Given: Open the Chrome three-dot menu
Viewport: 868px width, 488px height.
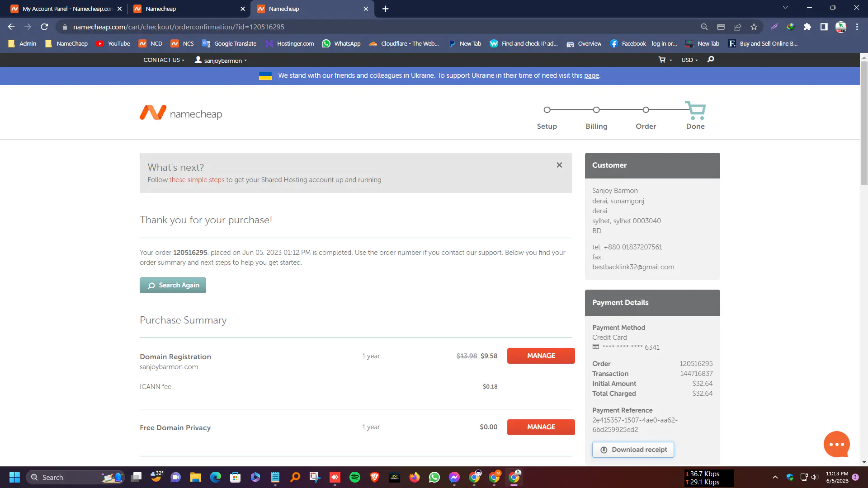Looking at the screenshot, I should point(857,27).
